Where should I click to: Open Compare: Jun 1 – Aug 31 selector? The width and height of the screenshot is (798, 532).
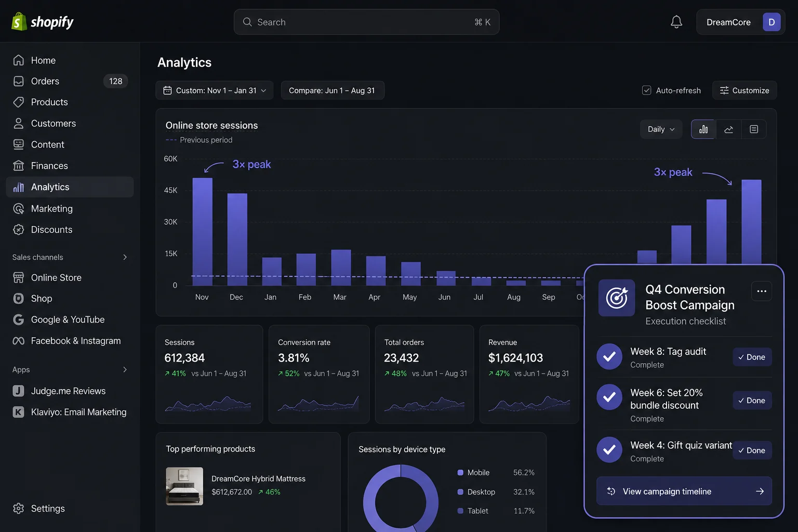[332, 90]
